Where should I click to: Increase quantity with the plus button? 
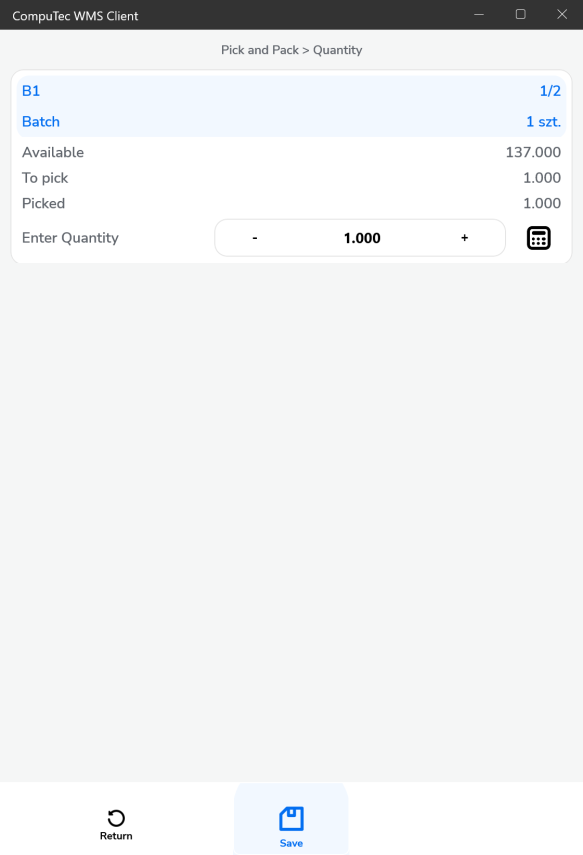[464, 238]
